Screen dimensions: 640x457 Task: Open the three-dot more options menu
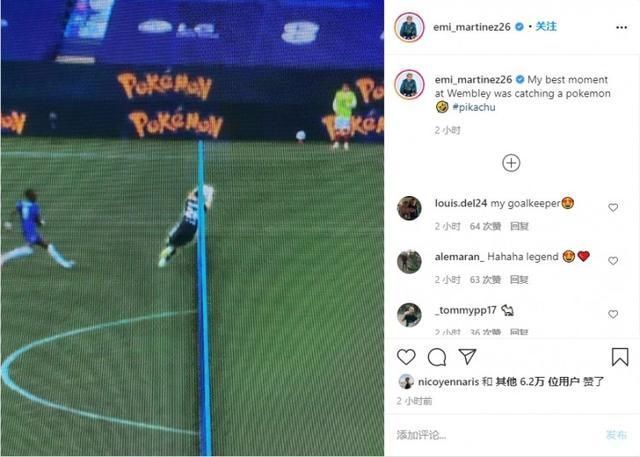621,27
